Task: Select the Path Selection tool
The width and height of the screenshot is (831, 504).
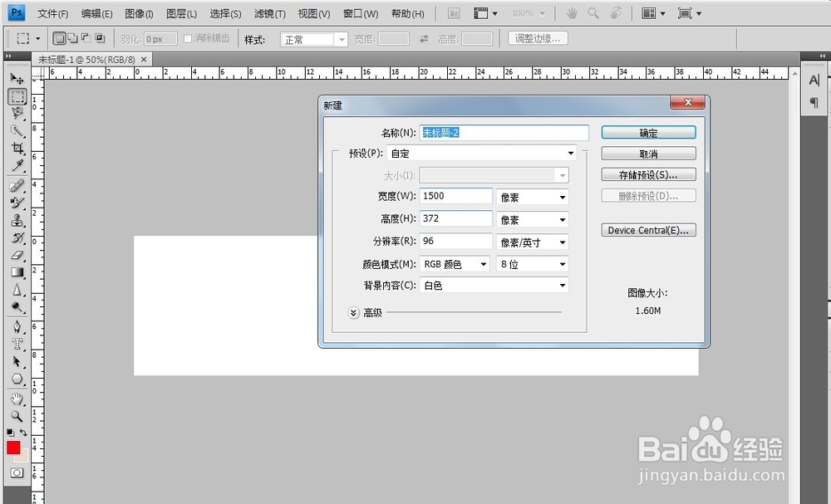Action: point(17,361)
